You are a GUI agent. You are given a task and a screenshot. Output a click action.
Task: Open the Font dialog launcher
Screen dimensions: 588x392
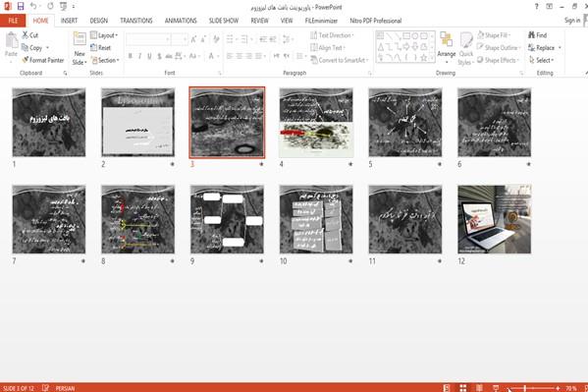click(220, 74)
